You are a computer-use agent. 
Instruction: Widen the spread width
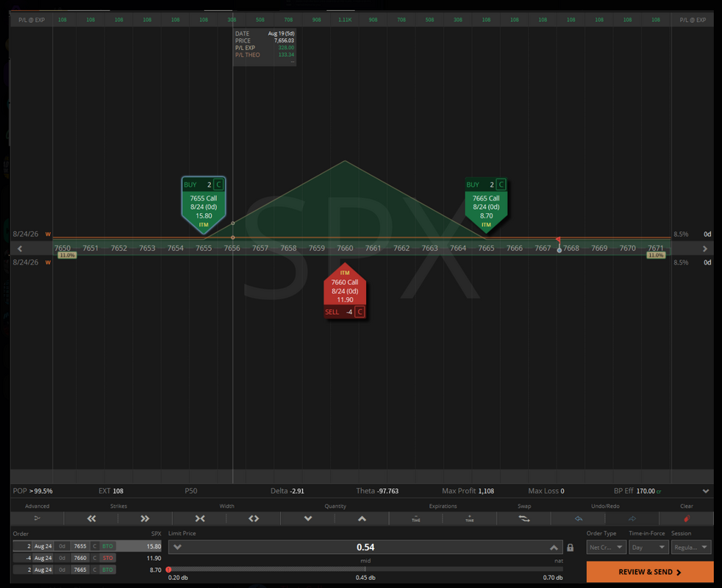254,518
